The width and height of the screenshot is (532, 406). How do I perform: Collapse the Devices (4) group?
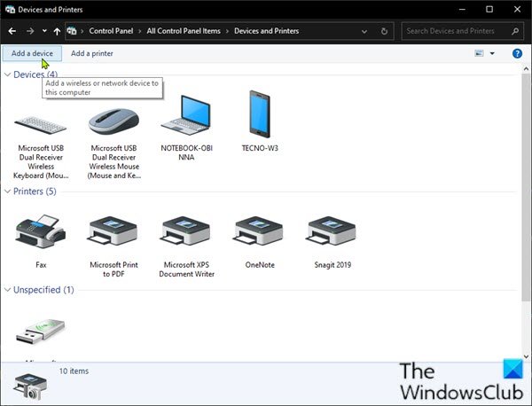[7, 74]
